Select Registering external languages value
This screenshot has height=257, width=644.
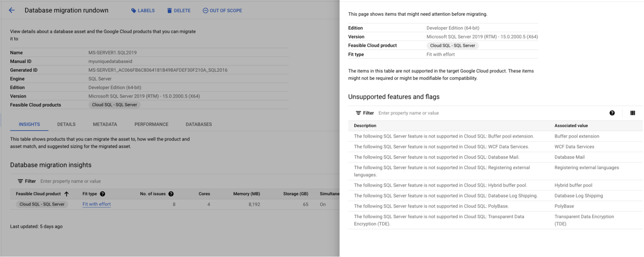586,168
